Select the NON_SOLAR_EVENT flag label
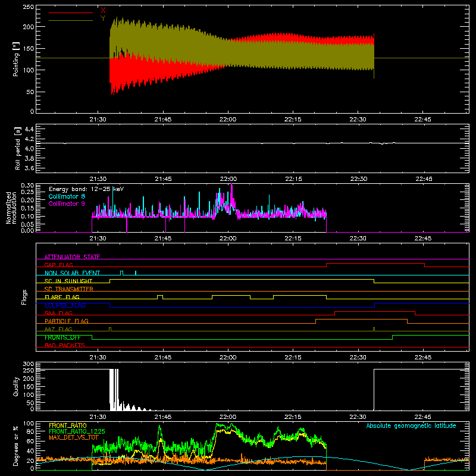Screen dimensions: 476x476 (x=72, y=273)
